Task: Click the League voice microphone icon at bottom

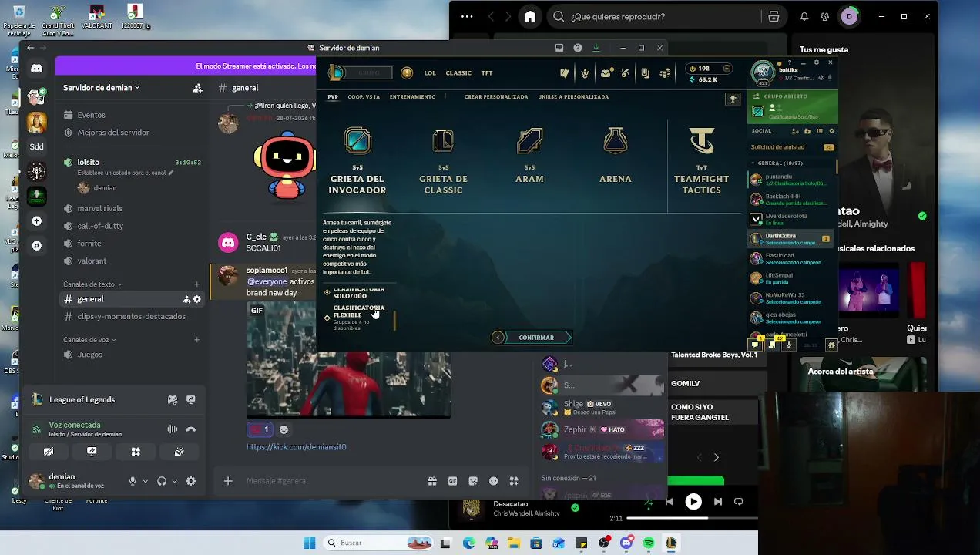Action: (x=789, y=345)
